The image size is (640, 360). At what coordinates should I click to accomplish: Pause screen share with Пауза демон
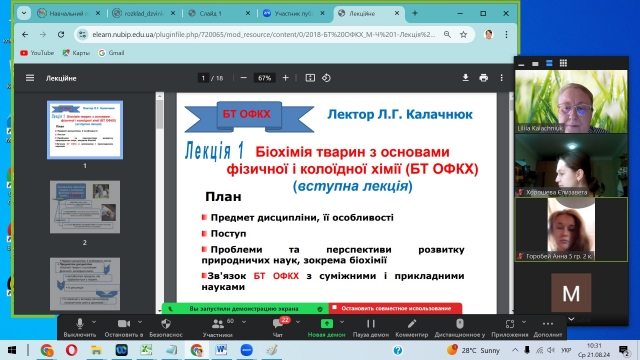click(x=371, y=328)
